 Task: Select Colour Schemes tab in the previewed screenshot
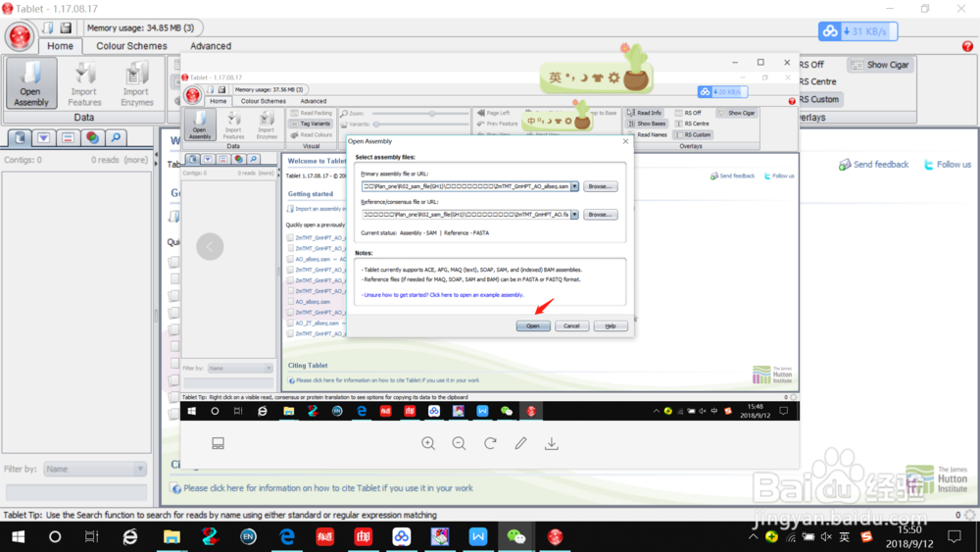point(263,101)
